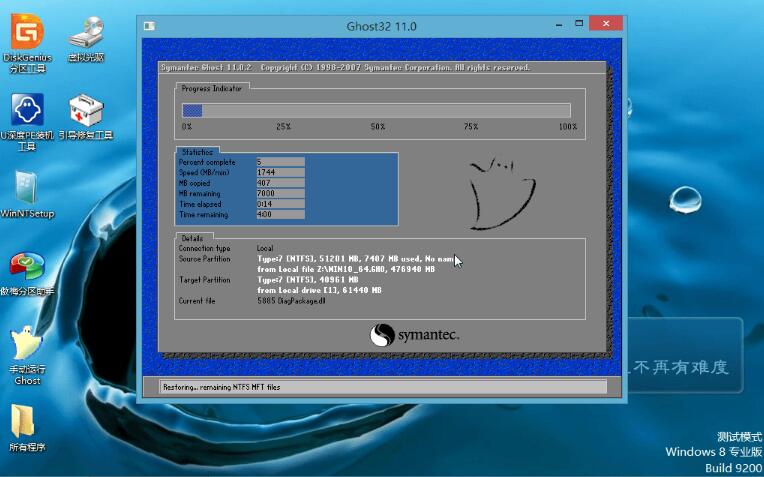Click the 25% progress marker label

click(x=284, y=127)
